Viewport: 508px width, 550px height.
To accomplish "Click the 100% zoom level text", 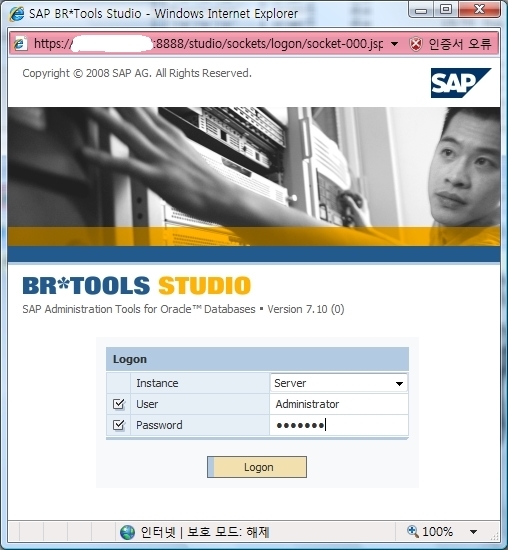I will [x=437, y=531].
